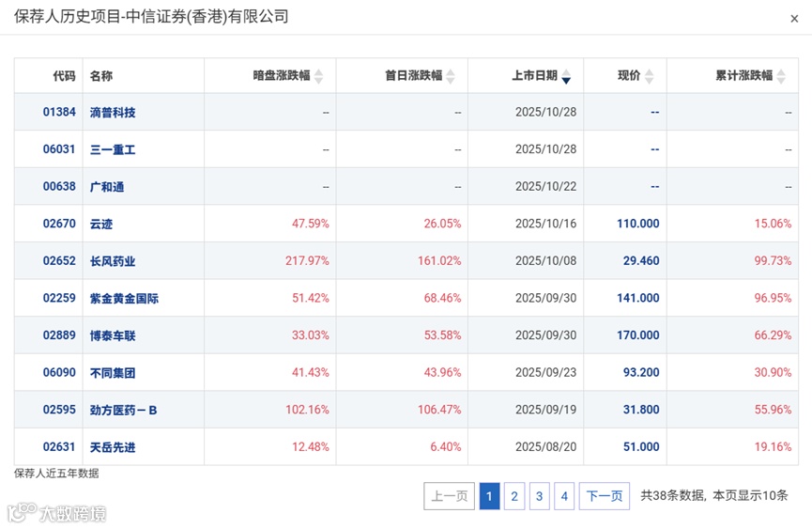The image size is (812, 529).
Task: Click 劲方医药 dark pool gain 102.16%
Action: click(307, 410)
